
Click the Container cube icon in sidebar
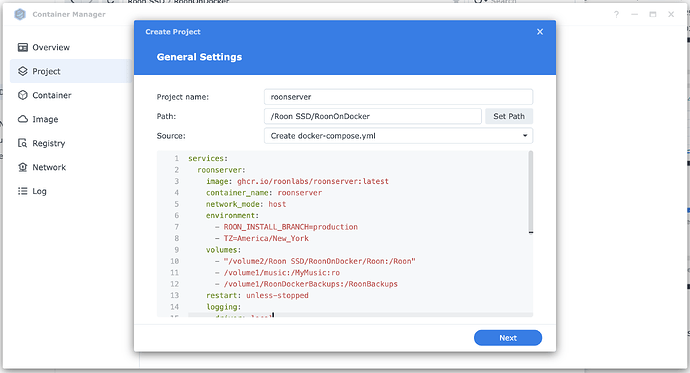tap(23, 95)
